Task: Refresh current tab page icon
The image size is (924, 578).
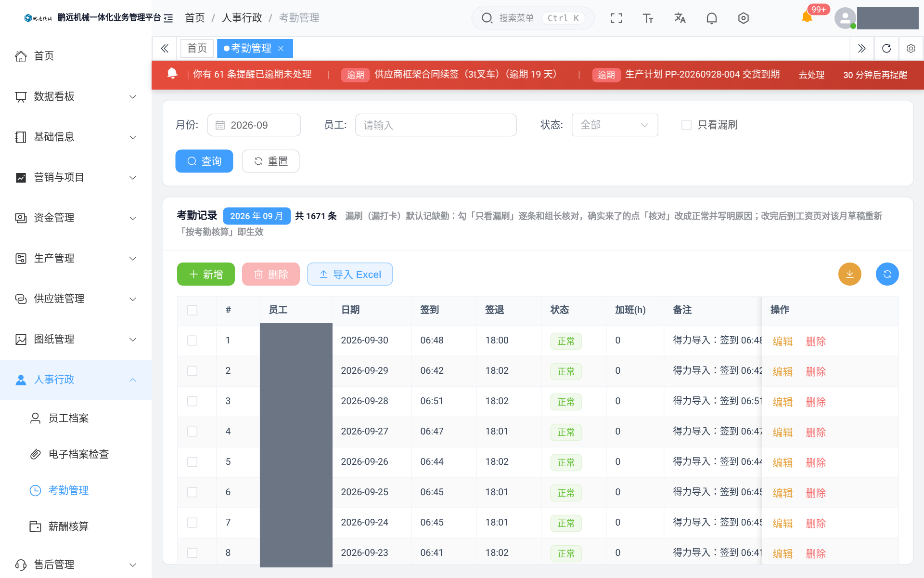Action: pos(886,48)
